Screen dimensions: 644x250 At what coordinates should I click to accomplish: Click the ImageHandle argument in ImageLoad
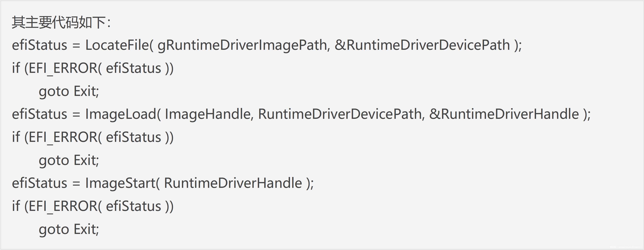point(208,114)
